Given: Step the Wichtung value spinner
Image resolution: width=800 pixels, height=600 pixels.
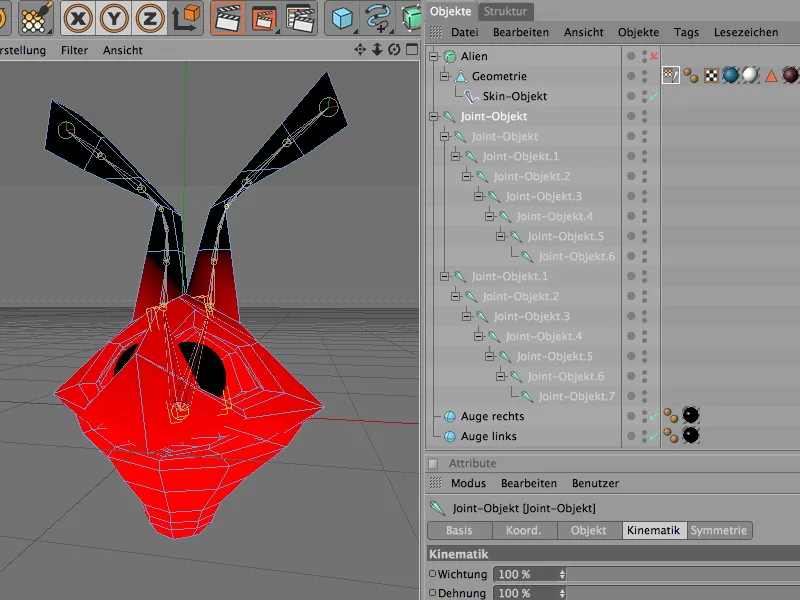Looking at the screenshot, I should [x=562, y=574].
